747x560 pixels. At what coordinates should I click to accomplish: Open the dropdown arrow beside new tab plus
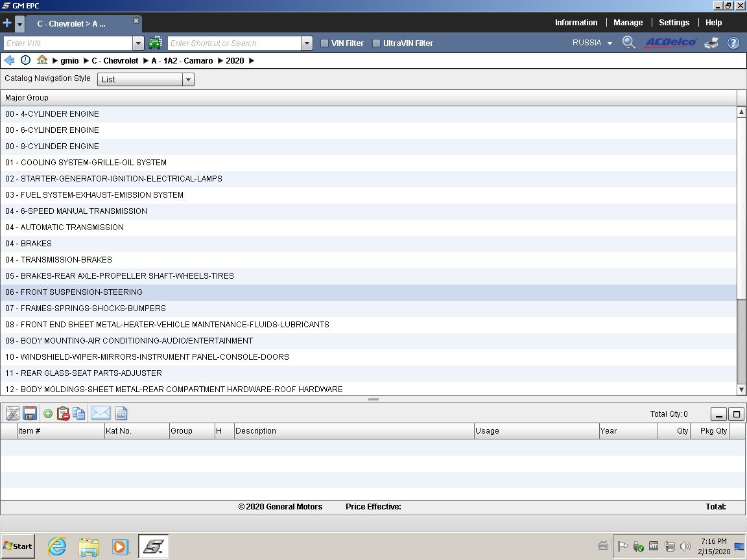pyautogui.click(x=19, y=23)
